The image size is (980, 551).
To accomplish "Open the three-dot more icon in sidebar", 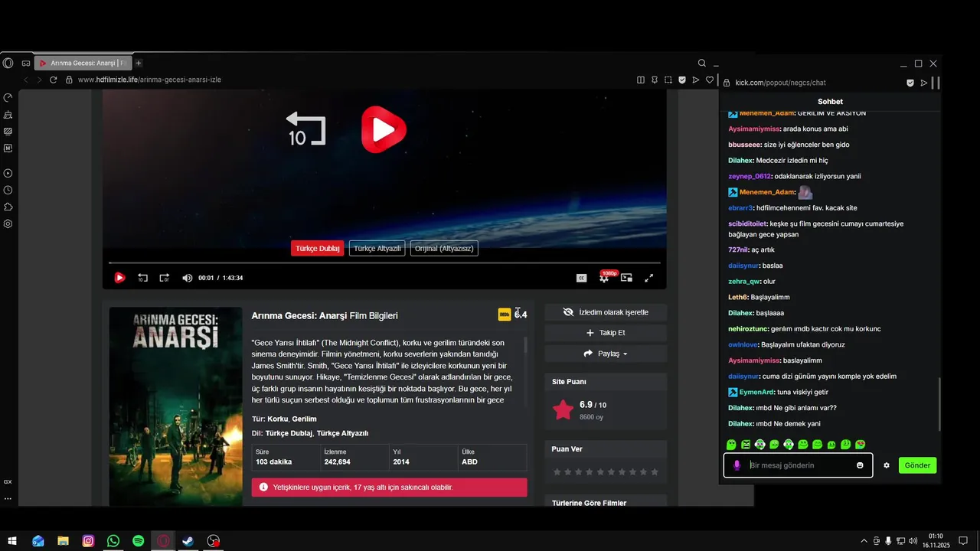I will (8, 498).
